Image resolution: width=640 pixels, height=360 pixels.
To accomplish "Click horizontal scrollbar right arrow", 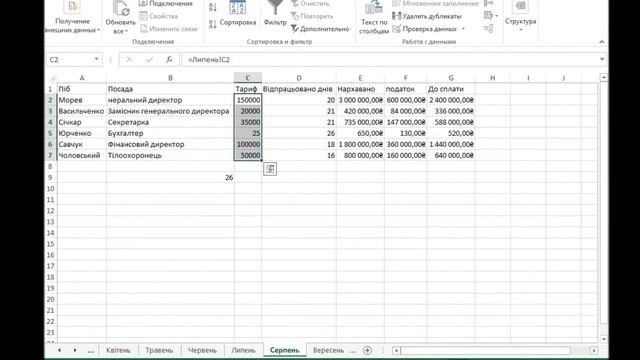I will click(x=594, y=351).
